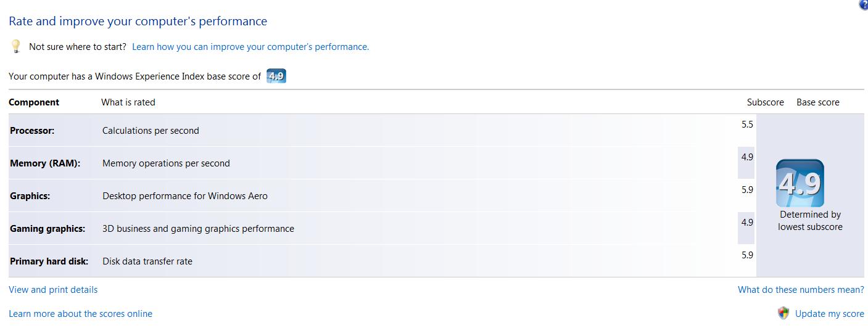Screen dimensions: 868x328
Task: Select the Memory (RAM): row label
Action: coord(45,163)
